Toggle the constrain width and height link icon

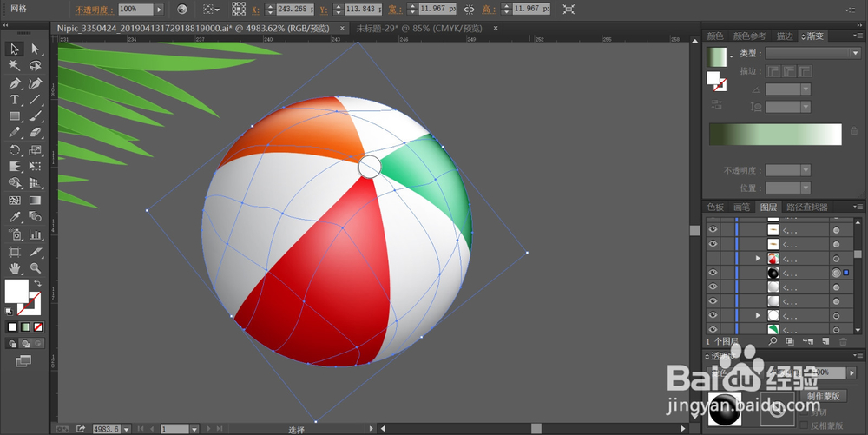coord(469,9)
